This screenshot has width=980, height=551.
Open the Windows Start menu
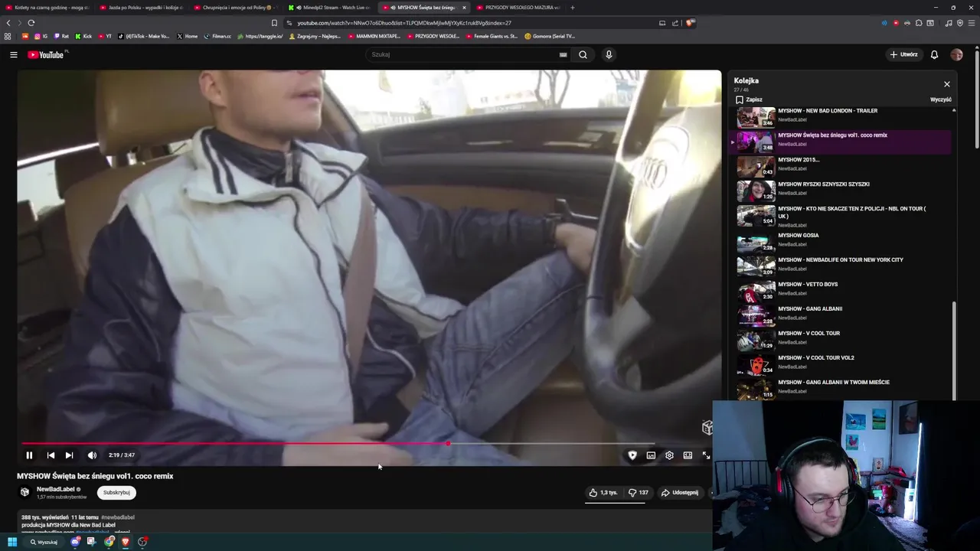[12, 542]
